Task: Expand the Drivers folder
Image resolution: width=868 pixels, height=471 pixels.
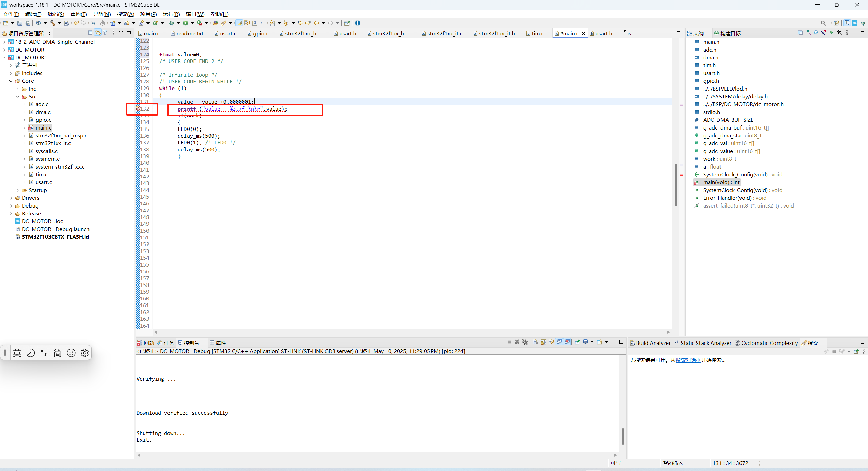Action: (11, 198)
